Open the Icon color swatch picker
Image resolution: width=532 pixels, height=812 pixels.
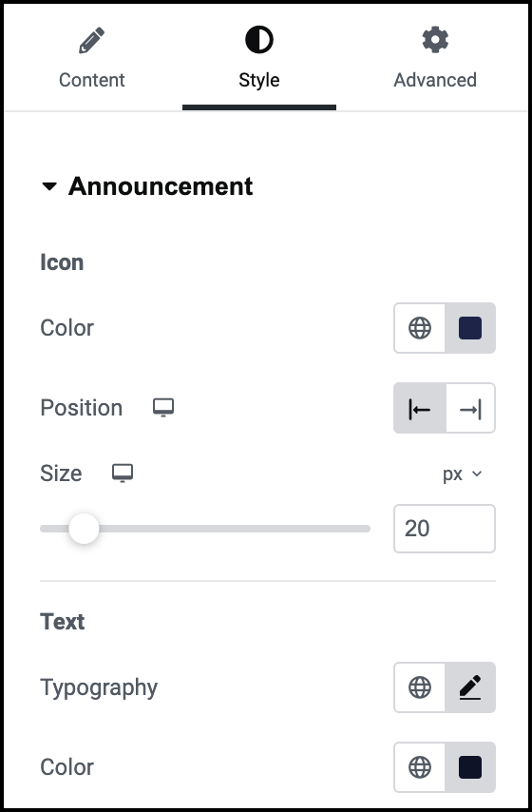click(470, 328)
